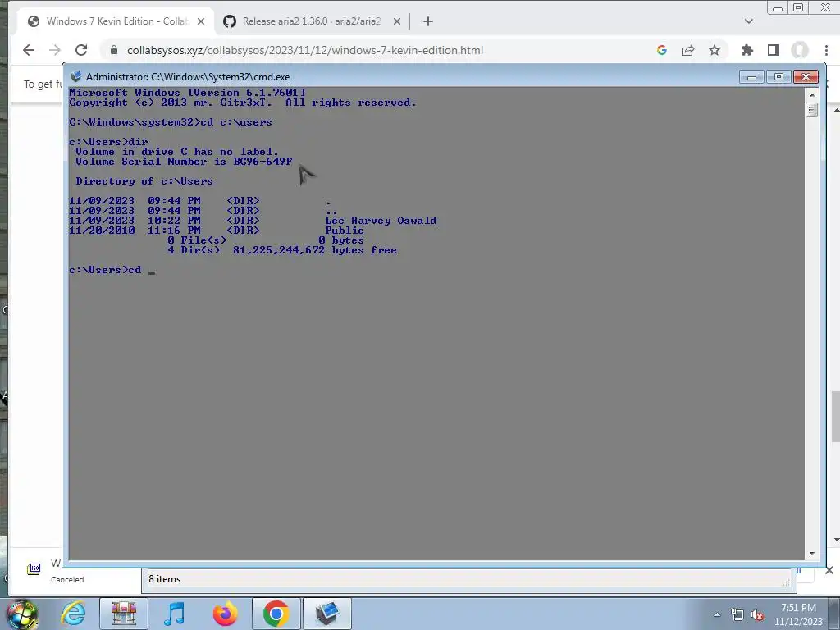Toggle Chrome side panel
This screenshot has height=630, width=840.
tap(773, 50)
